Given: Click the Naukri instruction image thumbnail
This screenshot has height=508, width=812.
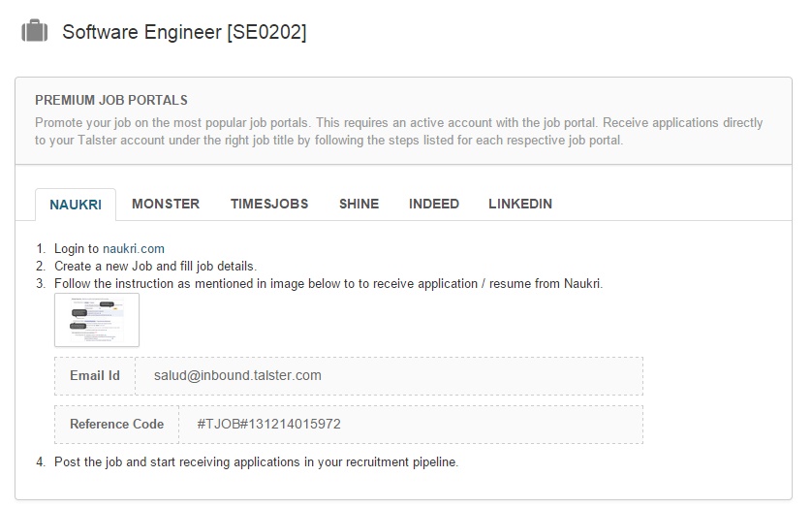Looking at the screenshot, I should [97, 320].
